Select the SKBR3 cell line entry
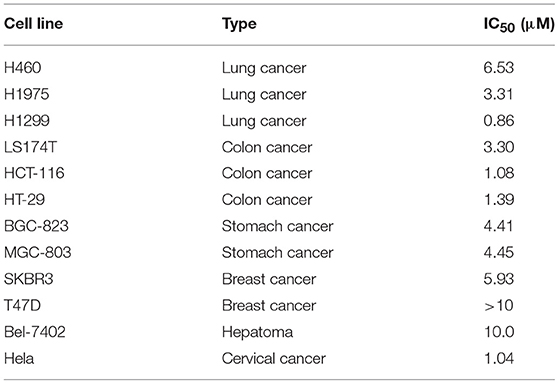 click(x=28, y=279)
